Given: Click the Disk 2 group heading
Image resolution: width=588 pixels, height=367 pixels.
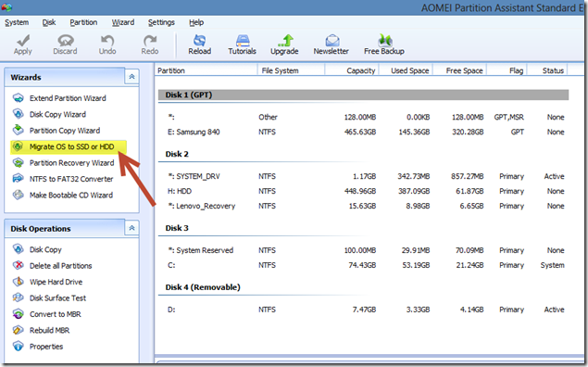Looking at the screenshot, I should click(177, 154).
